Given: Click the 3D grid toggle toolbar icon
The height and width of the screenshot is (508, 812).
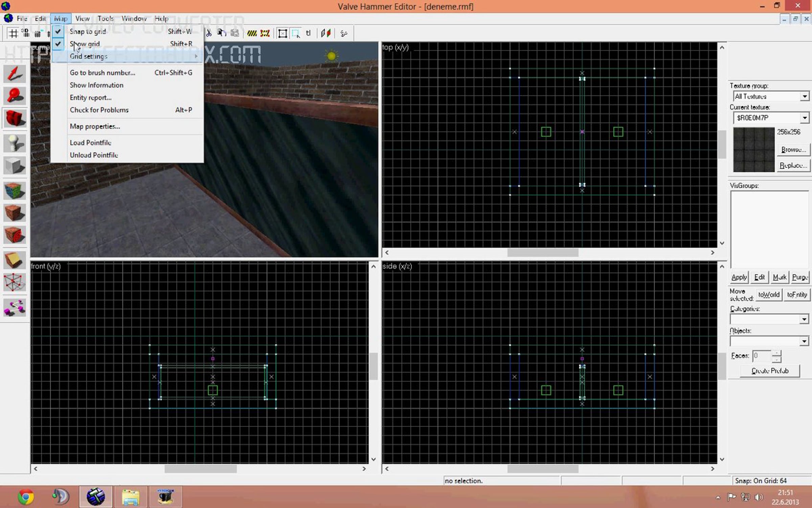Looking at the screenshot, I should click(x=25, y=33).
